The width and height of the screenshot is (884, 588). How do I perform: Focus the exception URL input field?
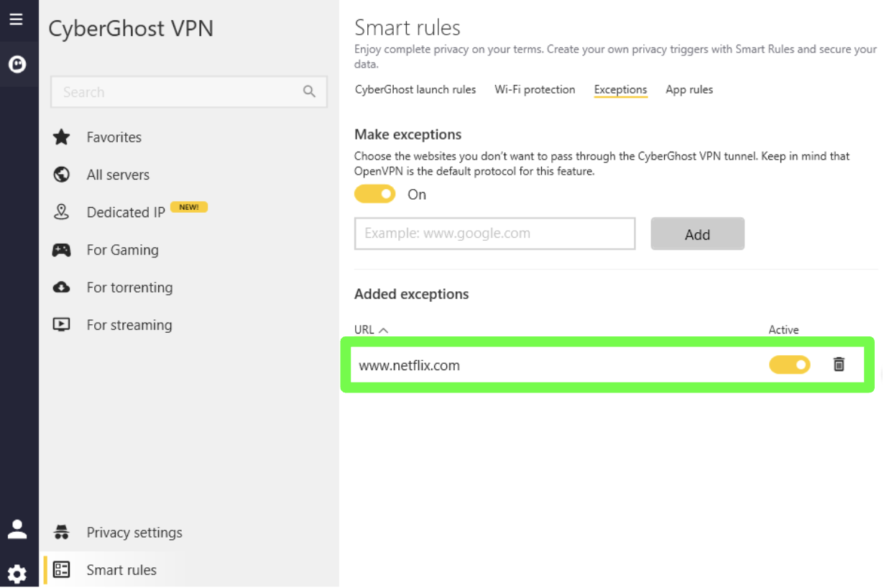pyautogui.click(x=495, y=234)
